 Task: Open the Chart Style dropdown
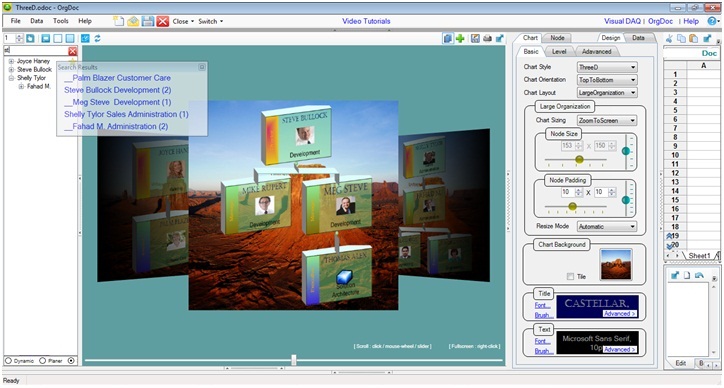click(607, 67)
